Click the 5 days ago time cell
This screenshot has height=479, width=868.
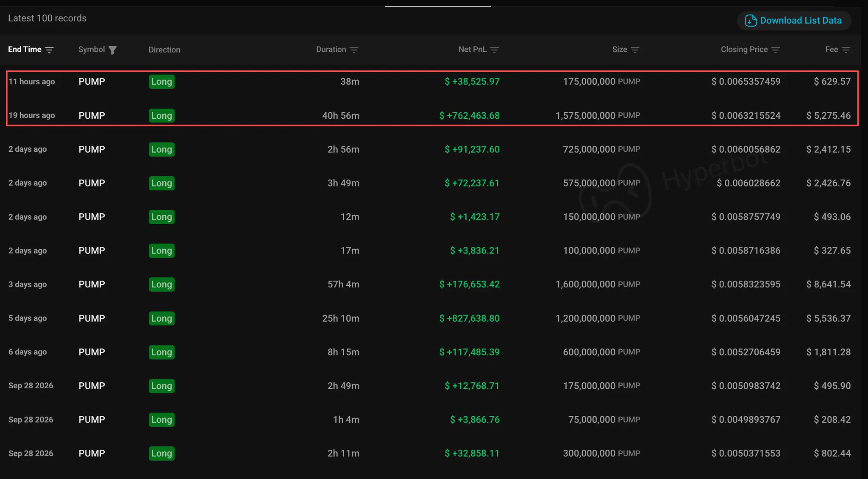tap(28, 318)
